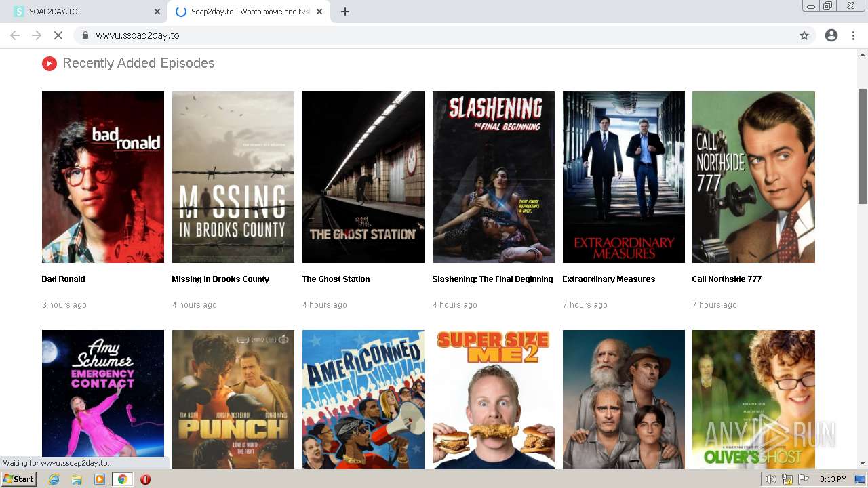The image size is (868, 488).
Task: Close the SOAP2DAY.TO tab
Action: pos(157,12)
